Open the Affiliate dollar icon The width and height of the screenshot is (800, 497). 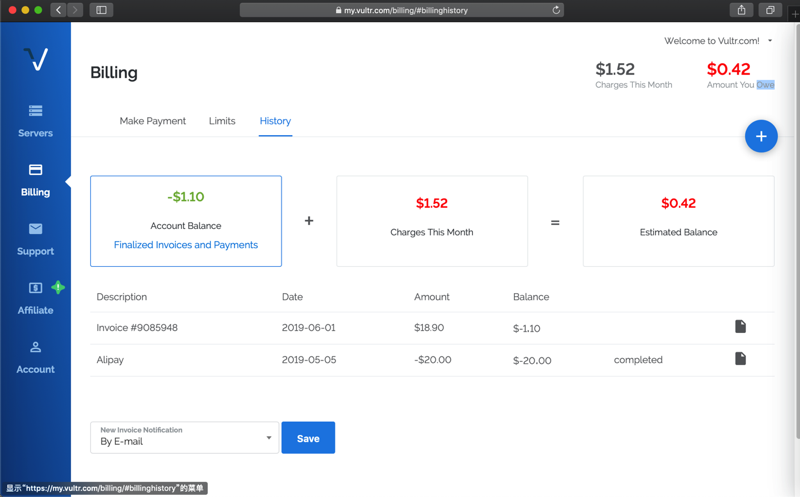(35, 288)
